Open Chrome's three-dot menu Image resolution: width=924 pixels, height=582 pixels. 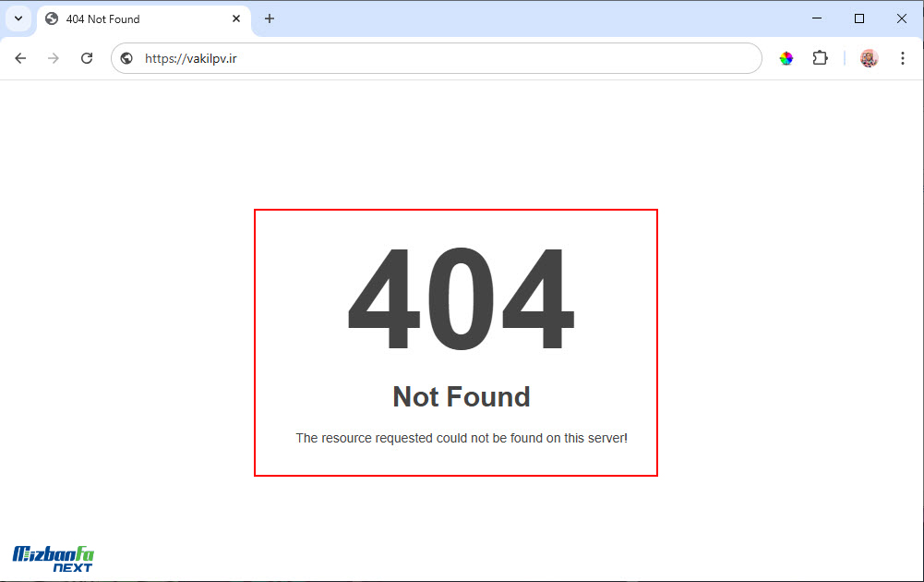click(902, 58)
